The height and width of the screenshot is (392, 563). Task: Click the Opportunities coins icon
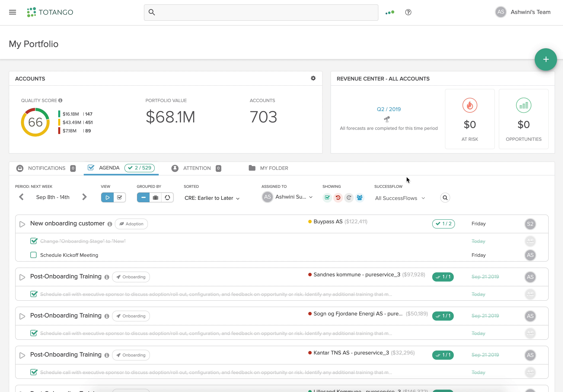[x=524, y=105]
